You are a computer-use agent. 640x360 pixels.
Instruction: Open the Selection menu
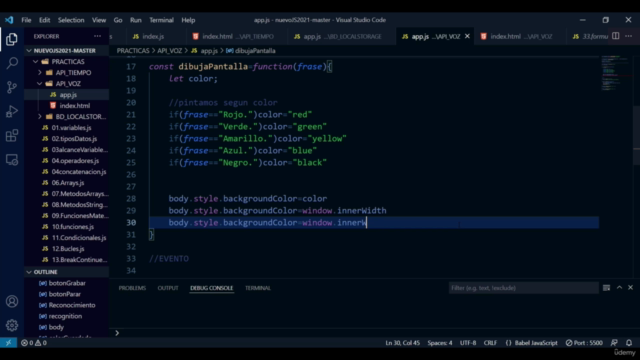click(71, 20)
